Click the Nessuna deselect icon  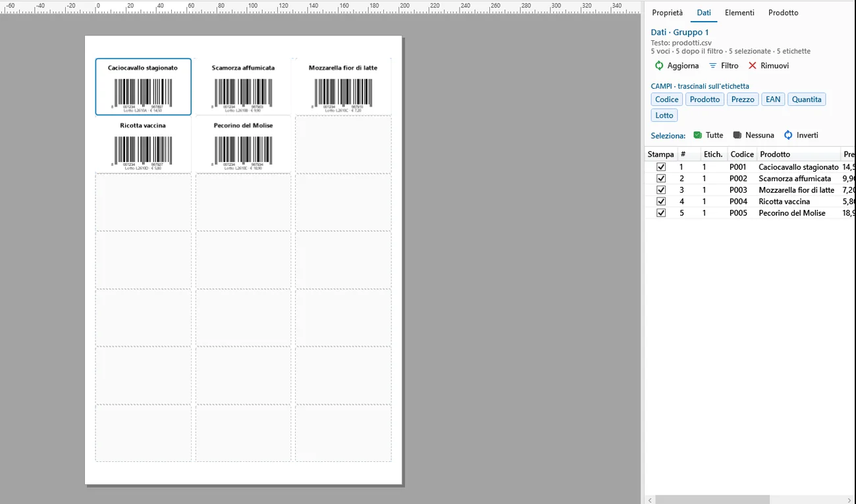[737, 136]
